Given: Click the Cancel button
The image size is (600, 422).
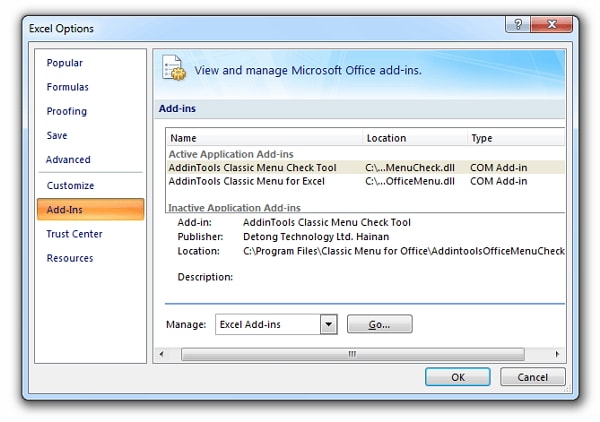Looking at the screenshot, I should click(533, 377).
